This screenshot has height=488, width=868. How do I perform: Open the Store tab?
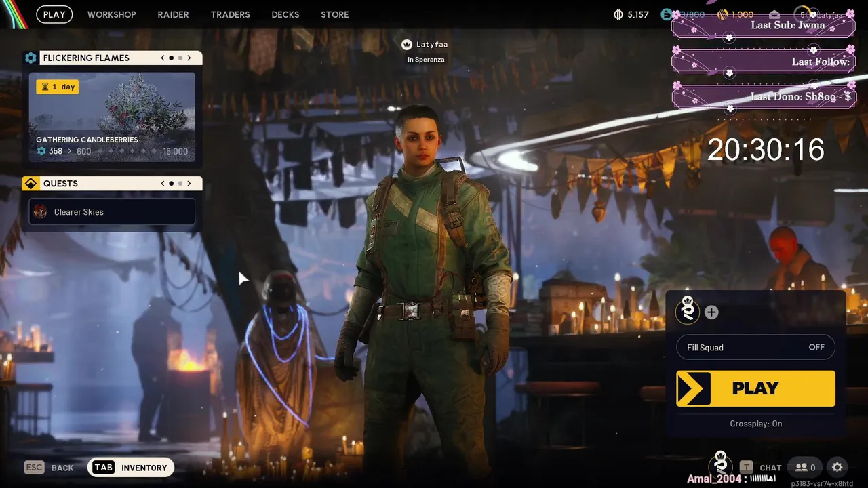335,14
